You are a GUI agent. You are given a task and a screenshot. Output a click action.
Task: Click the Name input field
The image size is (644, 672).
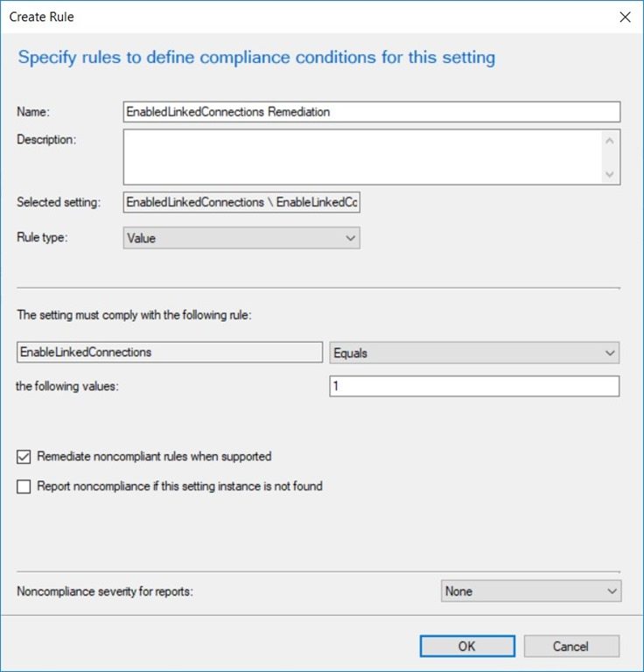[x=372, y=112]
